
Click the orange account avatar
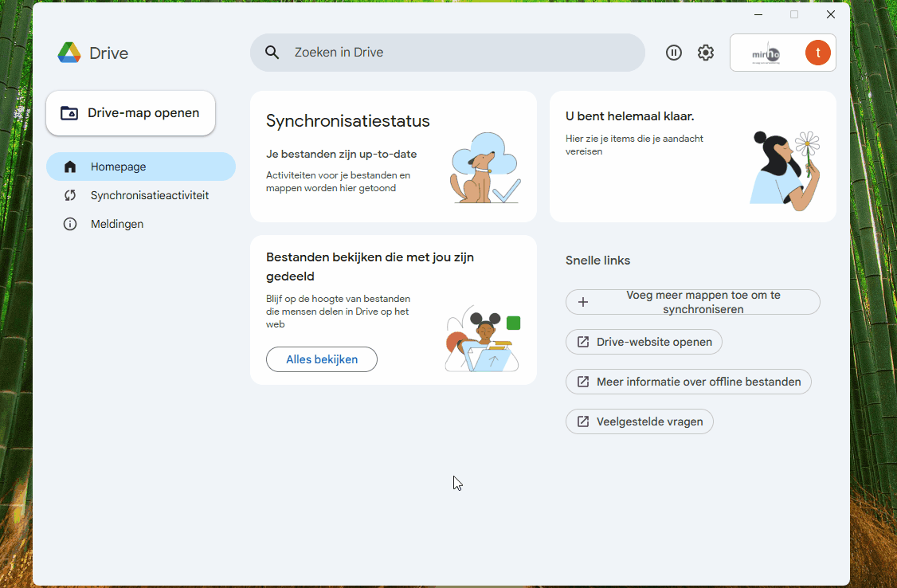pos(817,53)
